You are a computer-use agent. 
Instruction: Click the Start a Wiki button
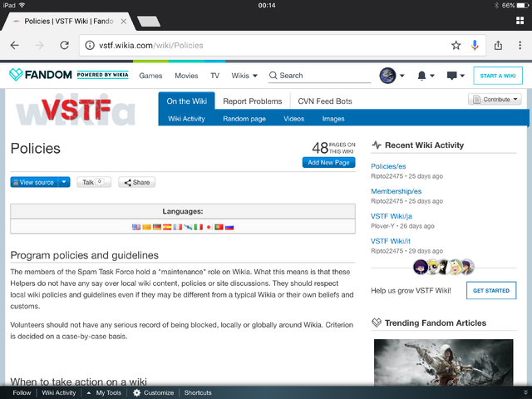[498, 76]
